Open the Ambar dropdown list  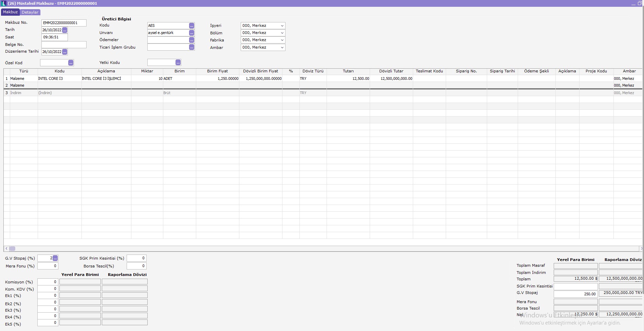click(282, 48)
